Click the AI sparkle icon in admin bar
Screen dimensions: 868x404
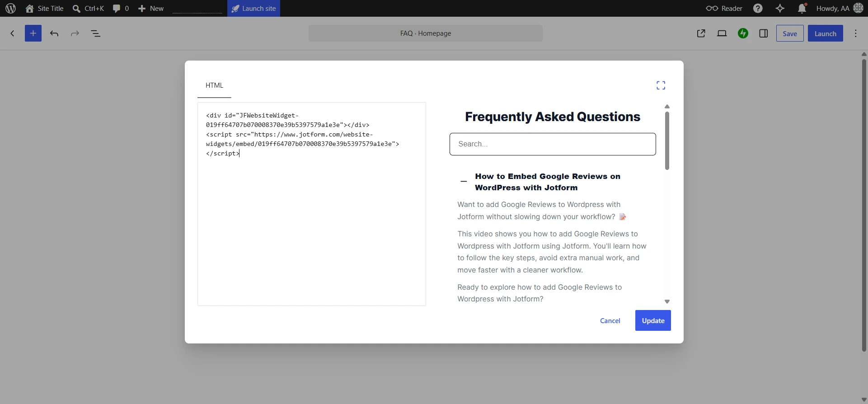coord(780,8)
